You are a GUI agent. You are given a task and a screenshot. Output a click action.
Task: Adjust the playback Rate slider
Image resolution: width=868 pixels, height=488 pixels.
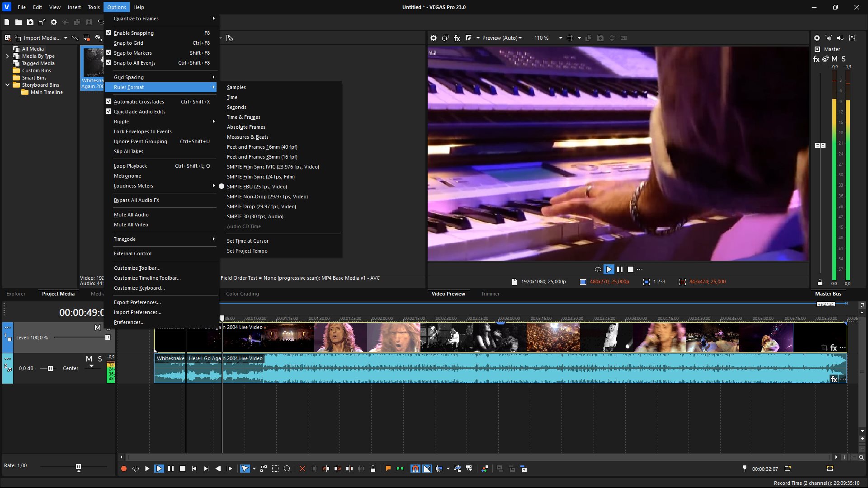pyautogui.click(x=78, y=466)
